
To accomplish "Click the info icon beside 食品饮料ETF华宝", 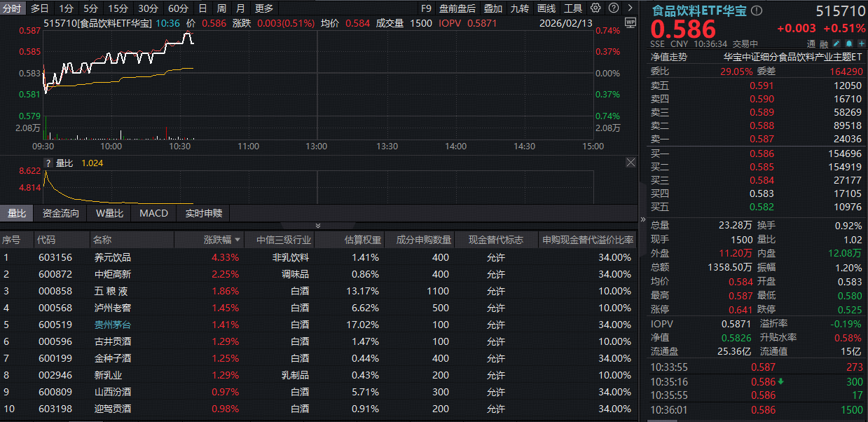I will tap(756, 12).
